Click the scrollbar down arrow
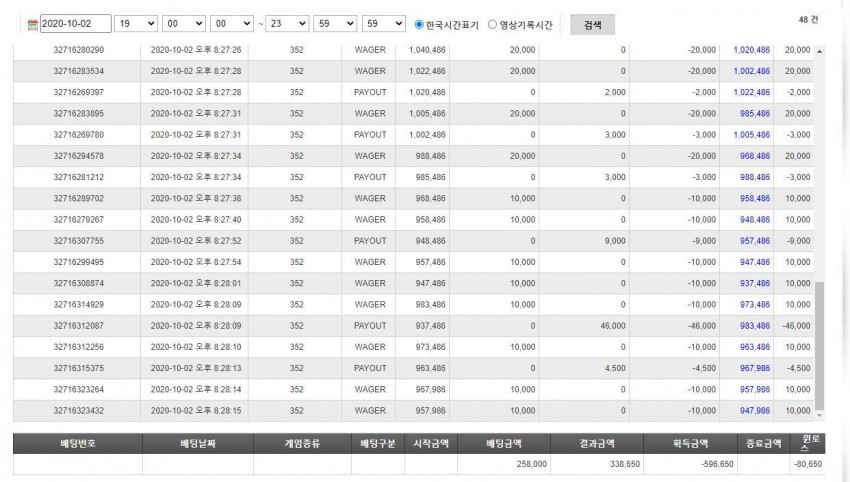 coord(820,416)
